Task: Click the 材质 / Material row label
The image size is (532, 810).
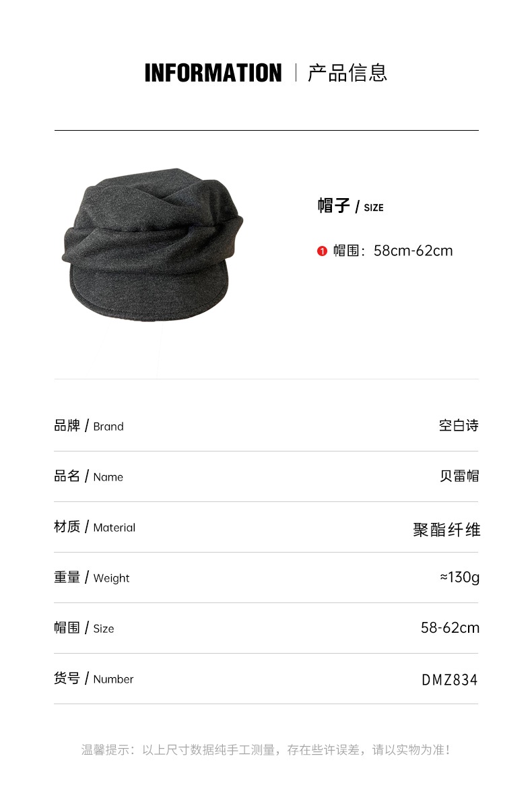Action: (94, 527)
